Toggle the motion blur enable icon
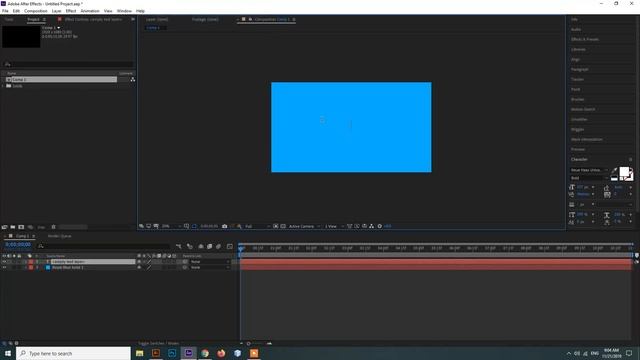 tap(218, 247)
